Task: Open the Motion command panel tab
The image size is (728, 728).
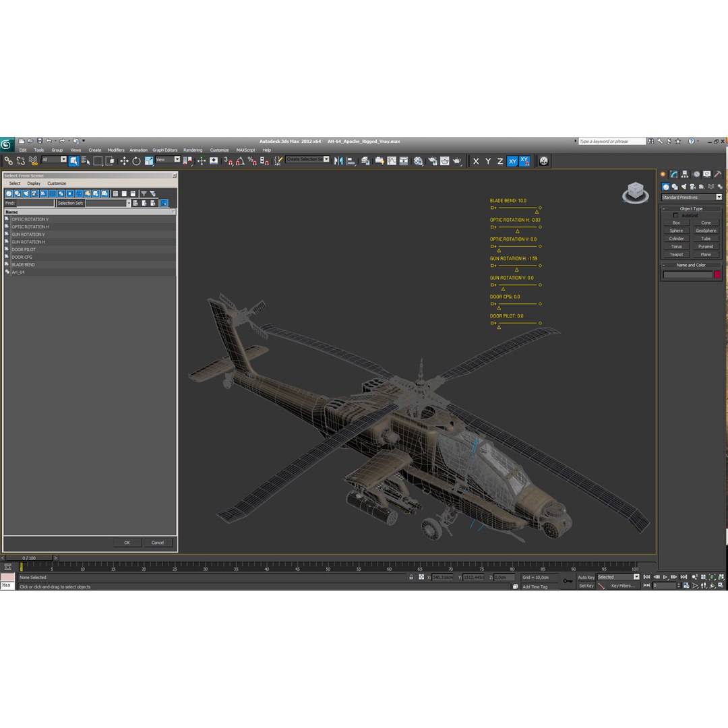Action: pyautogui.click(x=696, y=174)
